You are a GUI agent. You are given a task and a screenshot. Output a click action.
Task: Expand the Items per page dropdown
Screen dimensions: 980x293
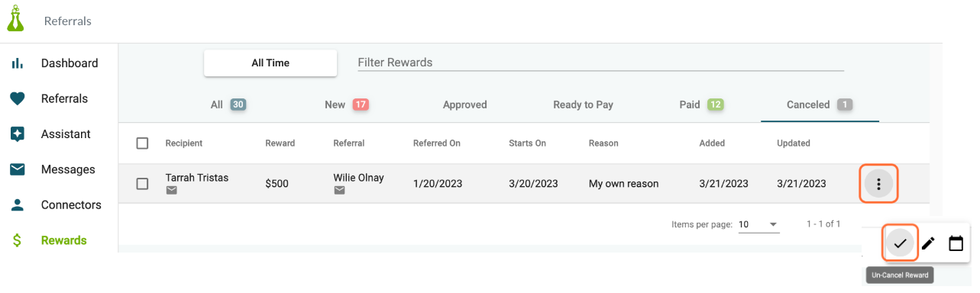pos(758,224)
